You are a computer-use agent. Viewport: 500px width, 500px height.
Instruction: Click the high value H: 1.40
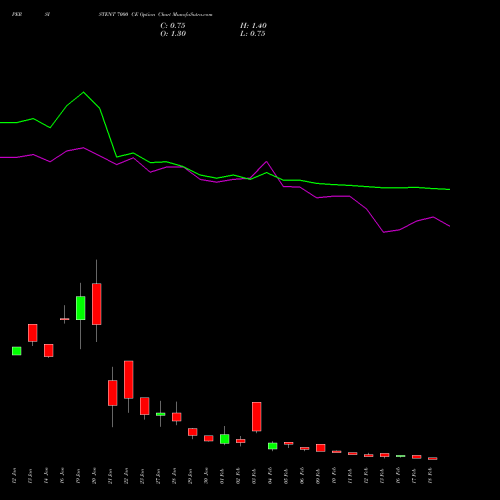tap(253, 26)
